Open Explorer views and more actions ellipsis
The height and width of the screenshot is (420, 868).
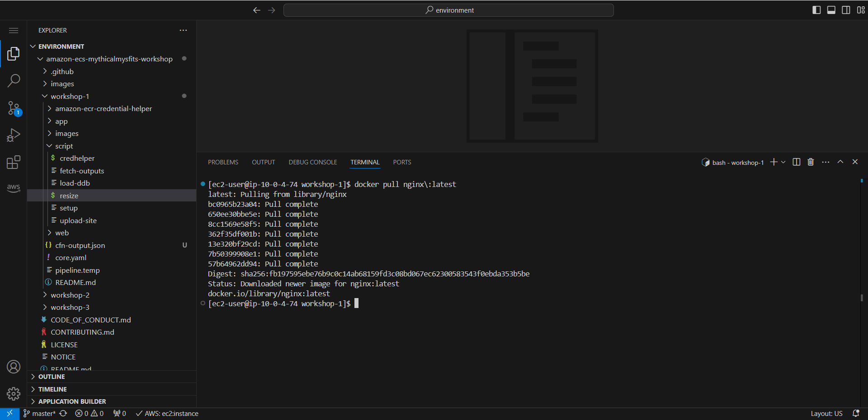tap(183, 30)
